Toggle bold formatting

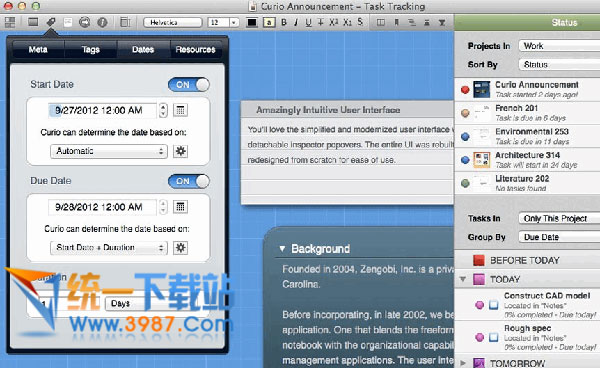[x=284, y=23]
